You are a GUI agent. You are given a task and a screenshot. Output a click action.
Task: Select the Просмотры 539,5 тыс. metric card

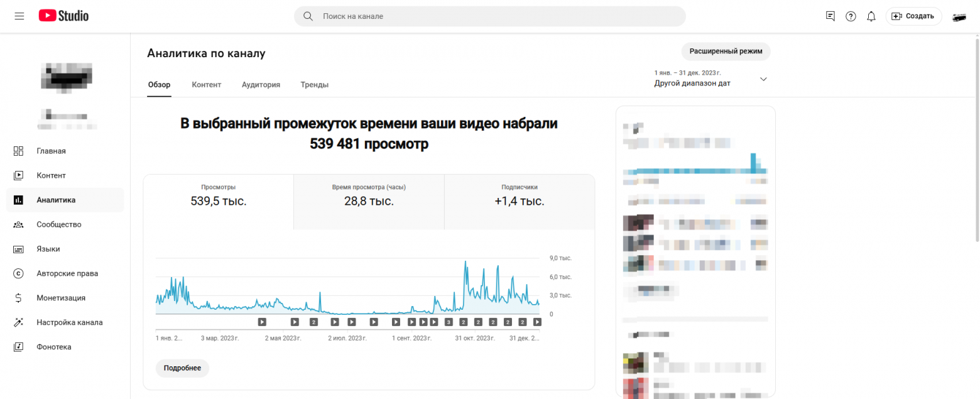[x=219, y=202]
